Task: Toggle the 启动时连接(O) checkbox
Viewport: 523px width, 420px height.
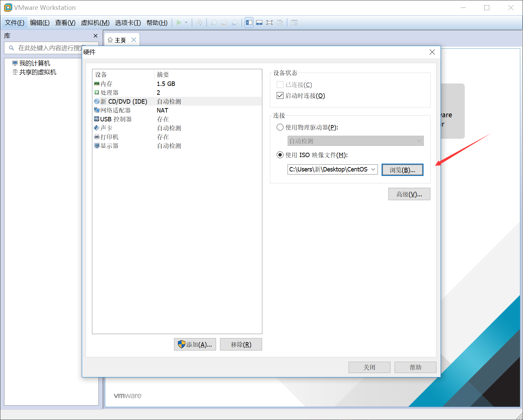Action: click(280, 95)
